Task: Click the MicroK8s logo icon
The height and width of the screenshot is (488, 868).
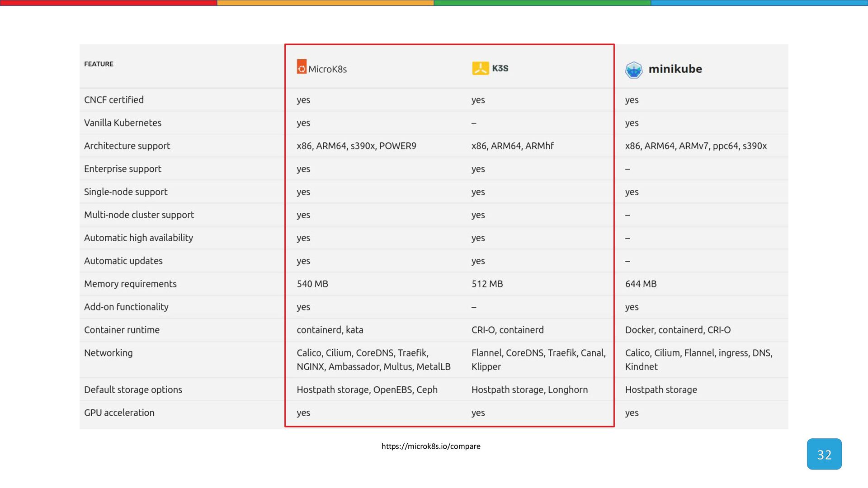Action: pos(302,67)
